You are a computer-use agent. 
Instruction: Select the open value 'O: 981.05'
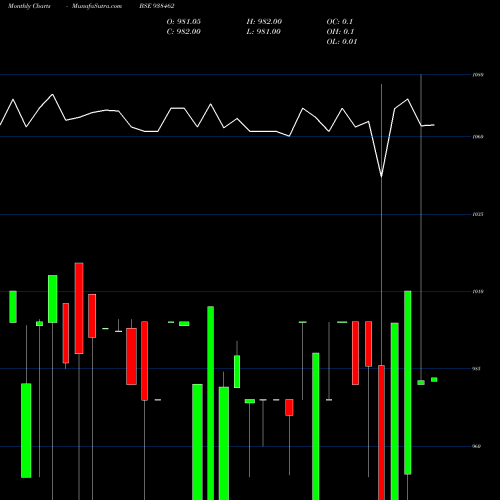click(184, 22)
